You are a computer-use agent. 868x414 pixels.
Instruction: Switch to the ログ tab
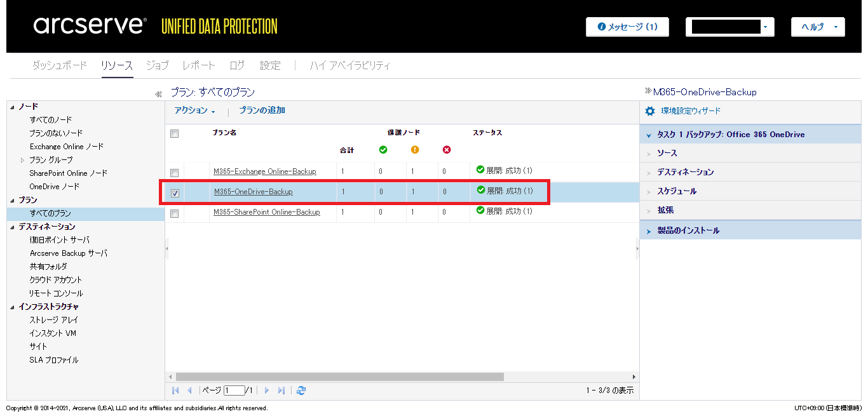(x=237, y=65)
